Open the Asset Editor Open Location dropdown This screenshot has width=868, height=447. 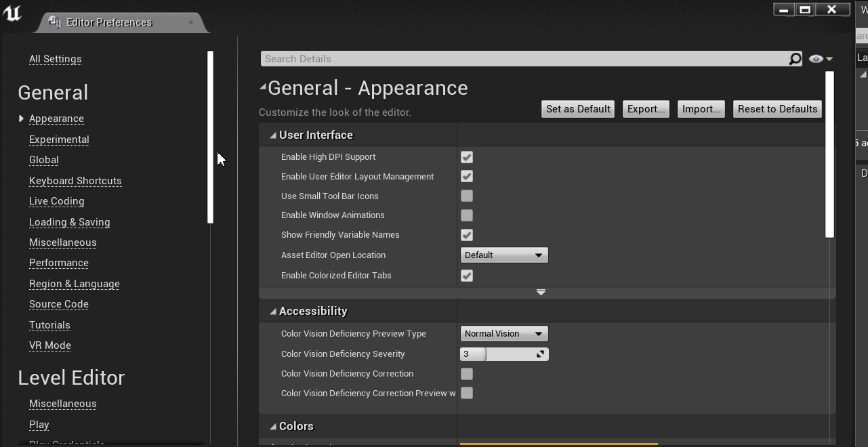pyautogui.click(x=504, y=255)
